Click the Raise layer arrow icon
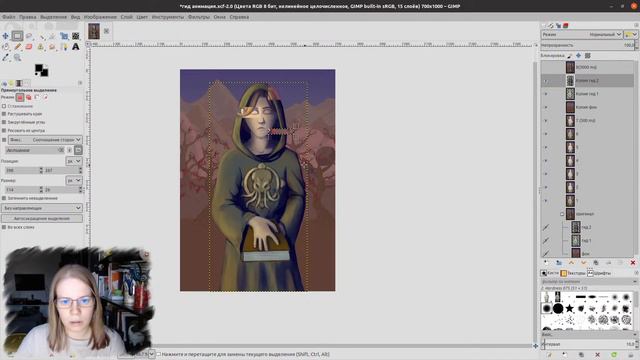Viewport: 640px width, 360px height. (571, 263)
